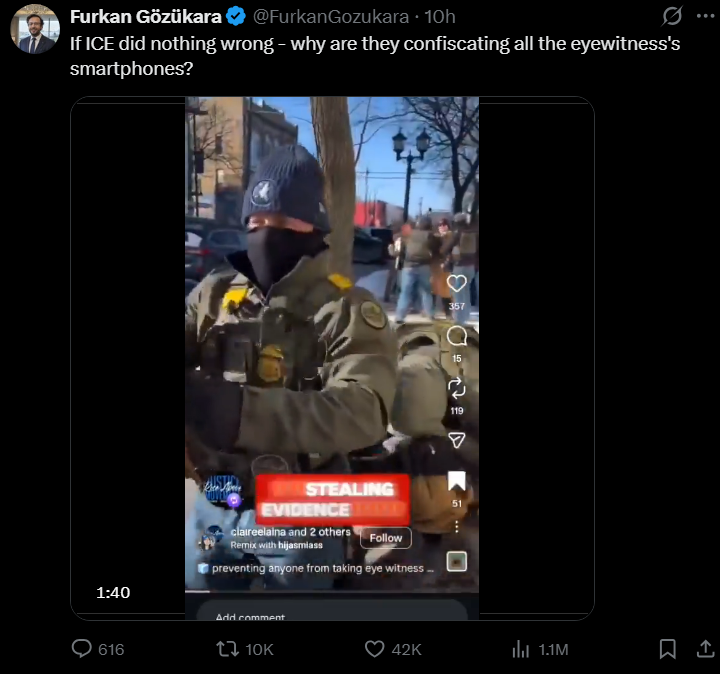720x674 pixels.
Task: Repost the tweet with 10K reposts
Action: point(228,649)
